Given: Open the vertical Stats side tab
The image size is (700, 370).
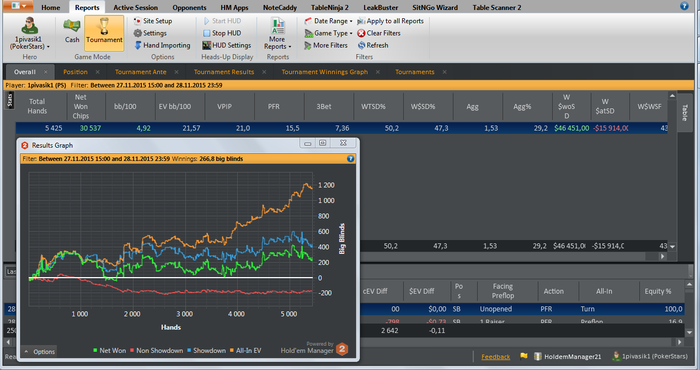Looking at the screenshot, I should pyautogui.click(x=9, y=100).
